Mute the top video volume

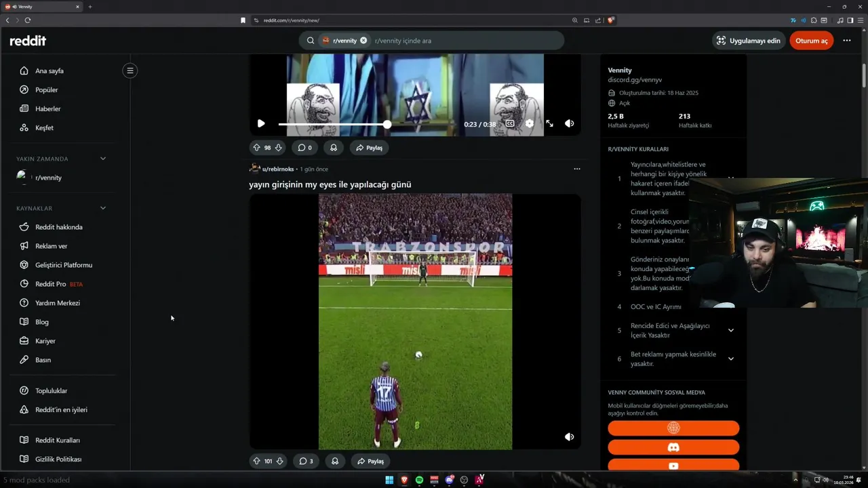(570, 123)
